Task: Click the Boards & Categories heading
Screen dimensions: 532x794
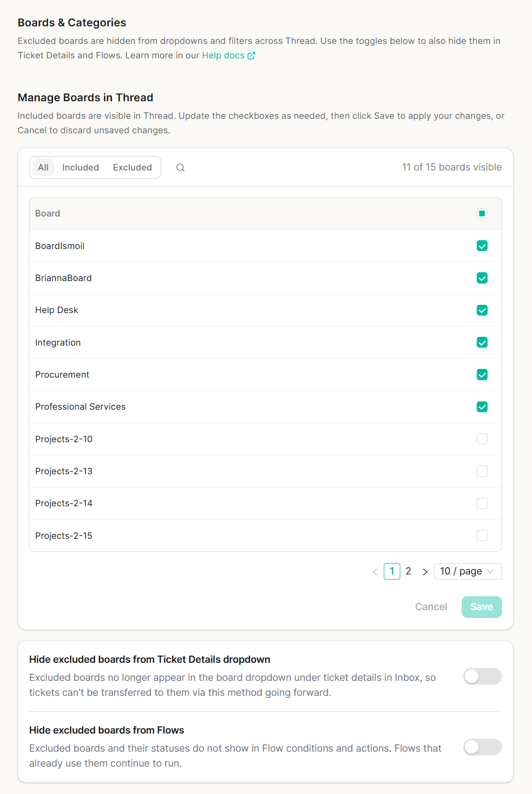Action: coord(72,23)
